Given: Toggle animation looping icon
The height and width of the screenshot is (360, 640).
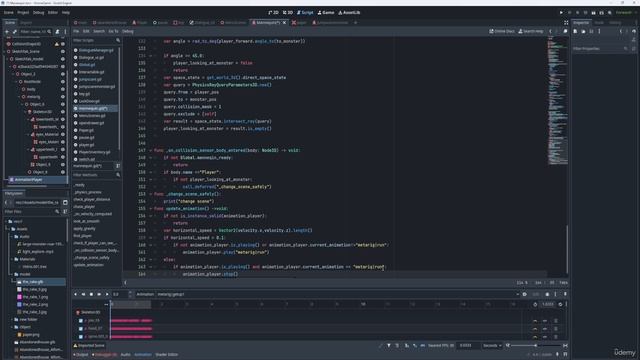Looking at the screenshot, I should (x=560, y=304).
